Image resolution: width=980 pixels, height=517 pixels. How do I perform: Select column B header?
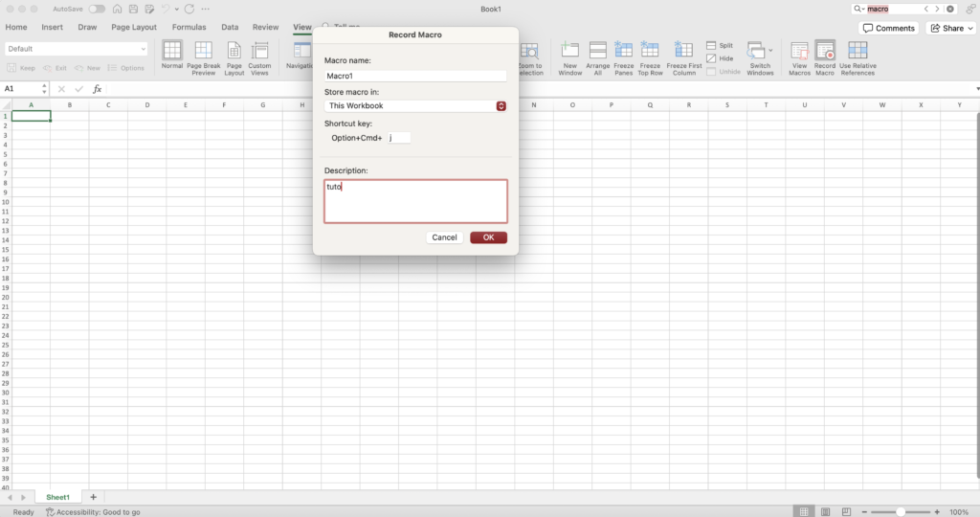coord(69,105)
